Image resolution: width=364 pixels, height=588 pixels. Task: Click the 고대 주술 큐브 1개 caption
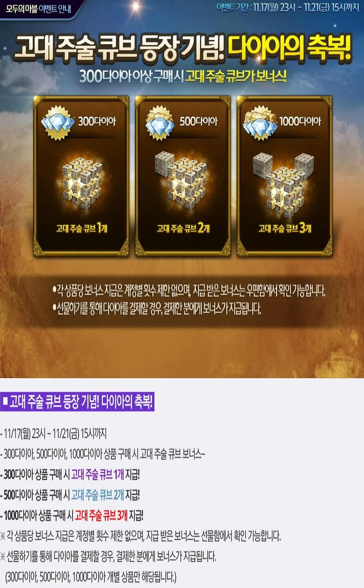point(82,228)
